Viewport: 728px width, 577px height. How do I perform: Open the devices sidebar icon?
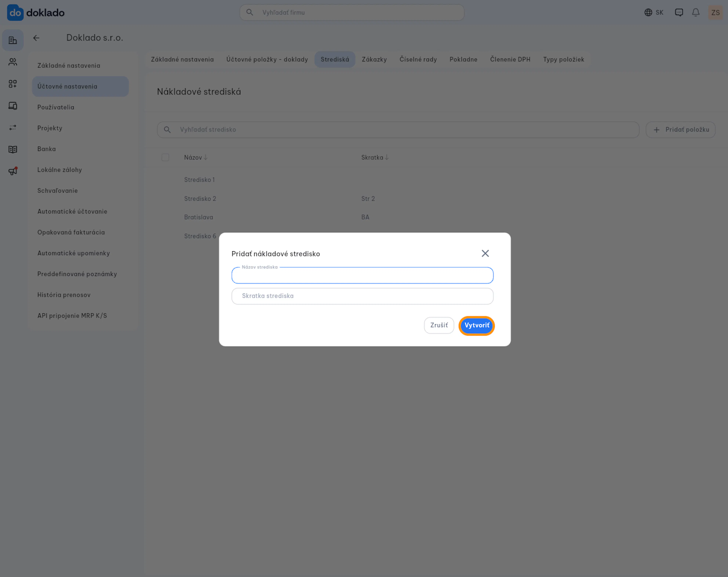(13, 106)
